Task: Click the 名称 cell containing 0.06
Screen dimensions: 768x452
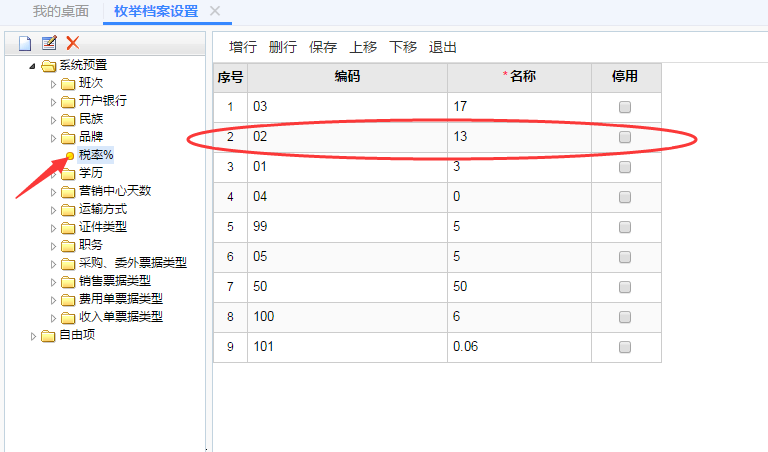Action: pos(518,347)
